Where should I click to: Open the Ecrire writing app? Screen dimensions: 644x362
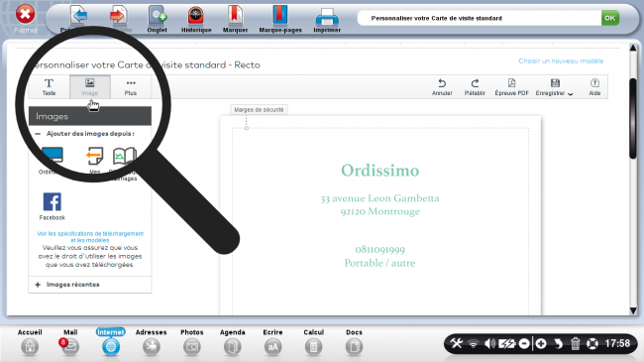(x=272, y=342)
